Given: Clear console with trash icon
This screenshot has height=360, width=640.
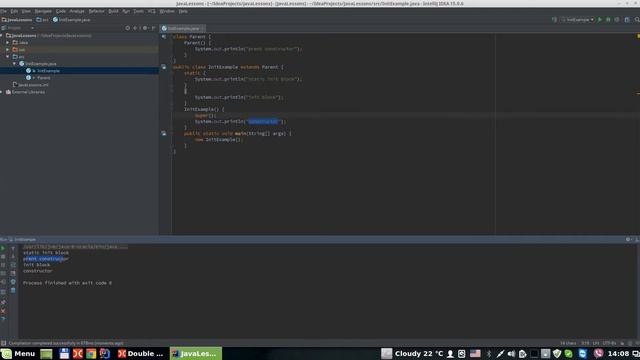Looking at the screenshot, I should click(13, 290).
